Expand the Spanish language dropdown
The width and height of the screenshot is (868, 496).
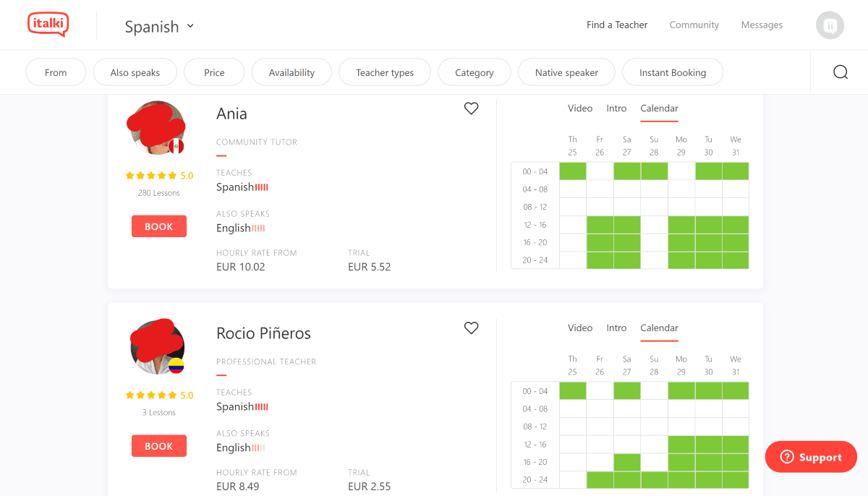point(160,27)
